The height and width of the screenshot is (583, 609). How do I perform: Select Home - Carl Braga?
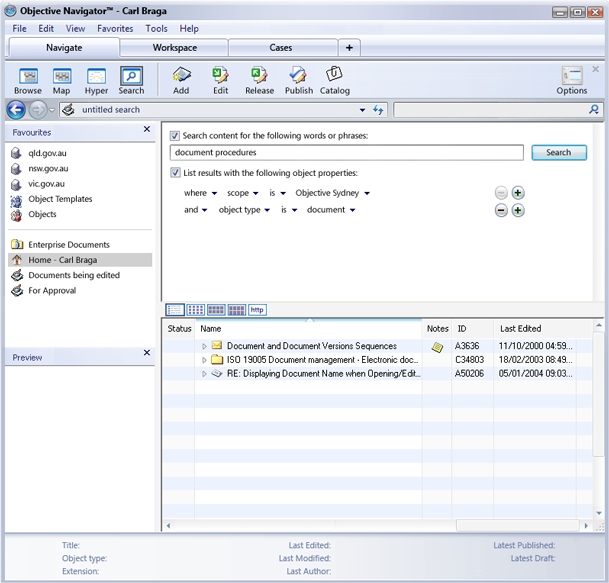coord(80,260)
